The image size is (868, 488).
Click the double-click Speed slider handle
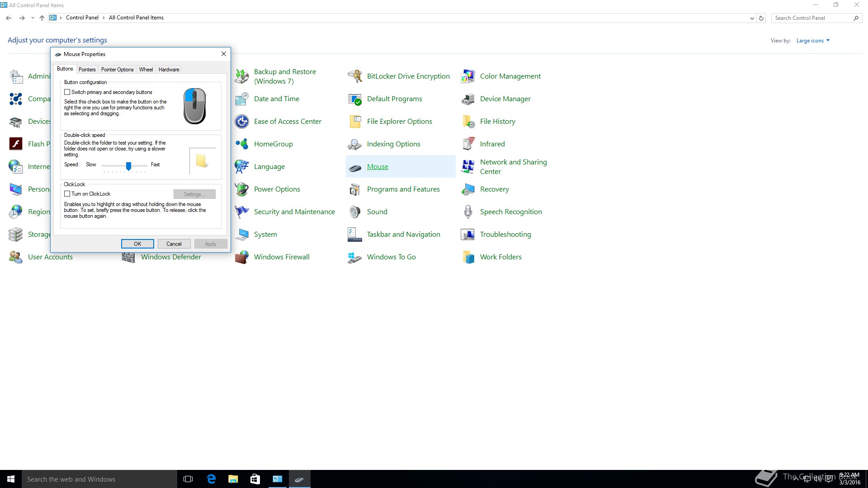pyautogui.click(x=129, y=166)
